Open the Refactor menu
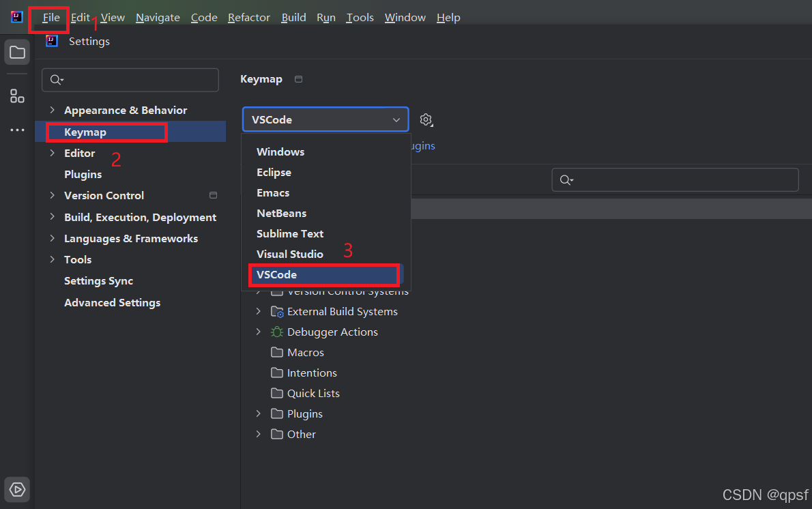812x509 pixels. coord(249,18)
